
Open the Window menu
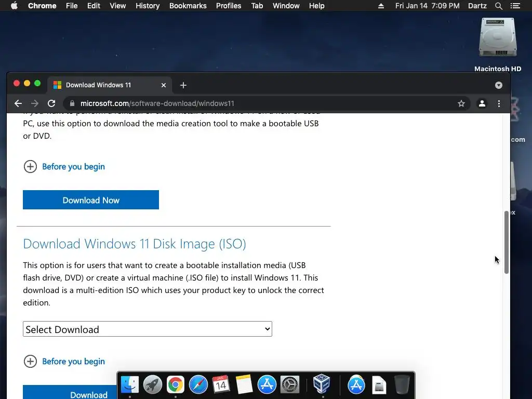(286, 6)
